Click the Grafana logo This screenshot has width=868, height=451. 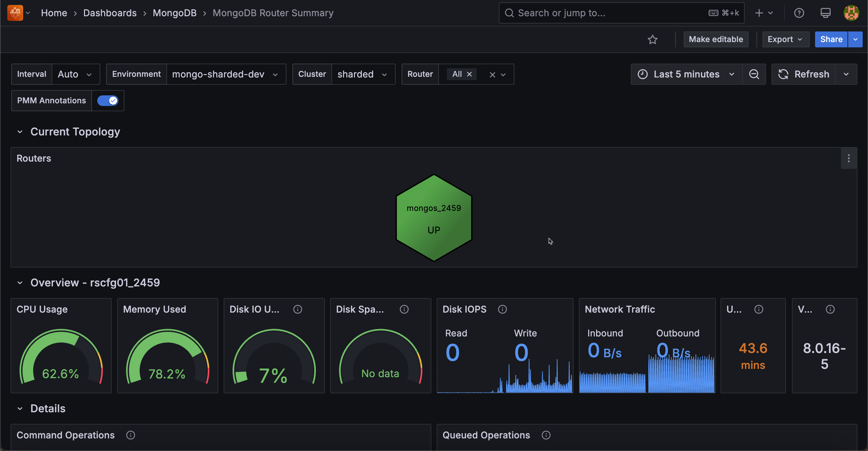tap(14, 13)
